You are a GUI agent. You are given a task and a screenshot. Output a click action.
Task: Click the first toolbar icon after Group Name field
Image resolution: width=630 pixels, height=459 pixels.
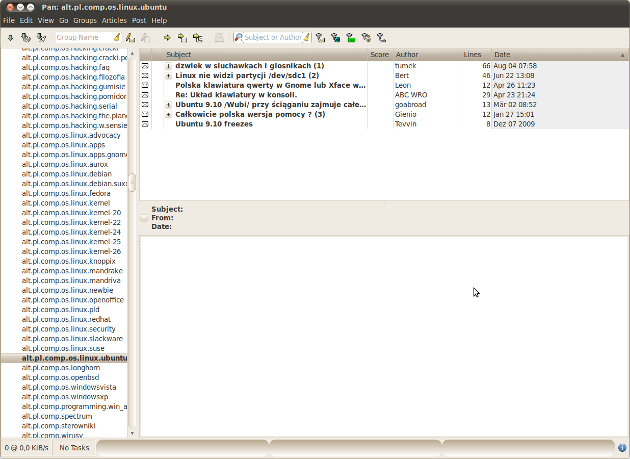tap(130, 38)
